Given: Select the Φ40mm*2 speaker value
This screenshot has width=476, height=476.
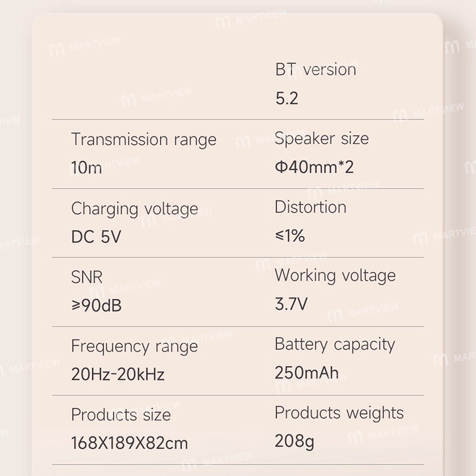Looking at the screenshot, I should (x=314, y=167).
